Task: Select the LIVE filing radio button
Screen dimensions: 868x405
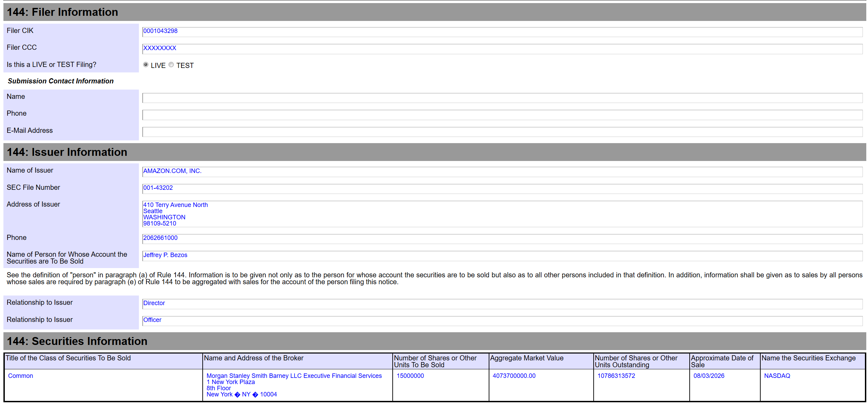Action: click(x=146, y=65)
